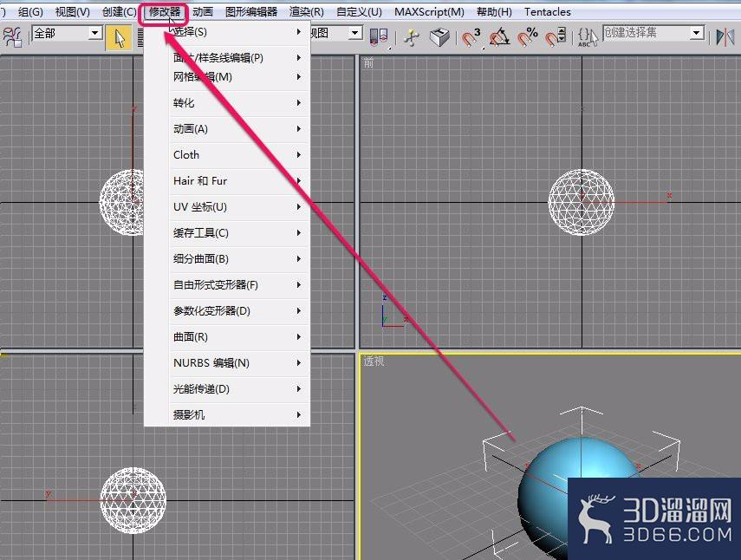This screenshot has width=741, height=560.
Task: Open the 图形编辑器 menu
Action: pyautogui.click(x=251, y=12)
